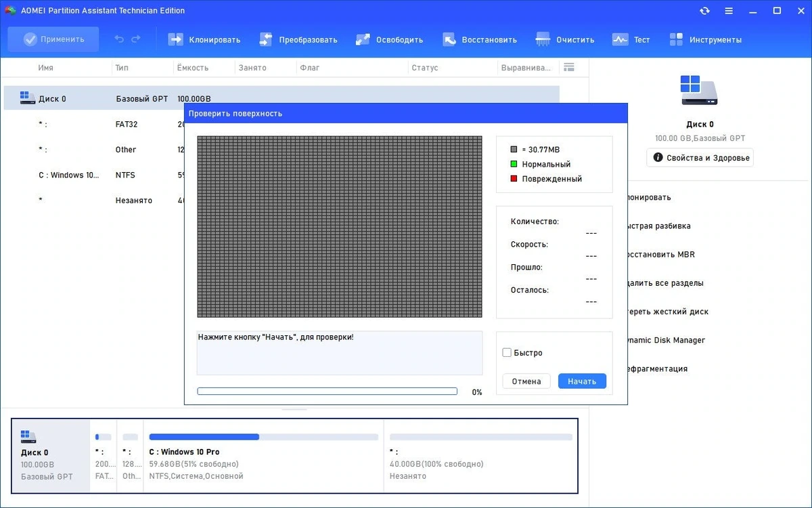
Task: Click the Начать start button
Action: pos(582,381)
